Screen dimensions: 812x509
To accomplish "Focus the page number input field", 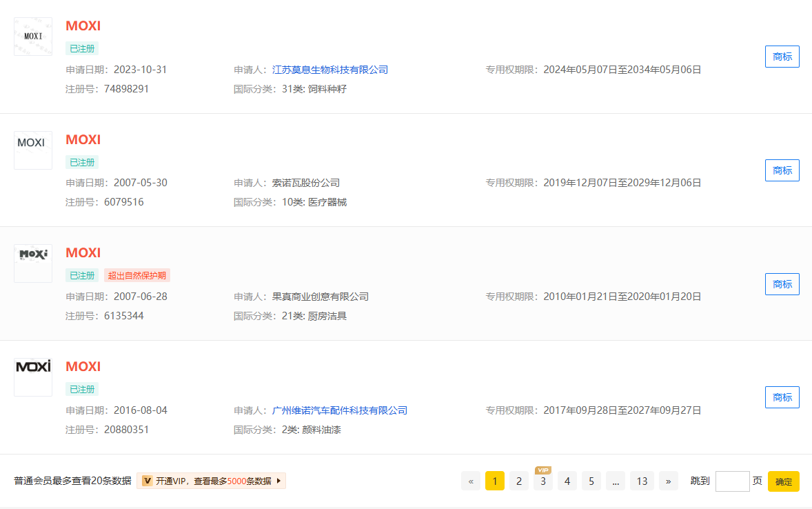I will click(x=732, y=481).
